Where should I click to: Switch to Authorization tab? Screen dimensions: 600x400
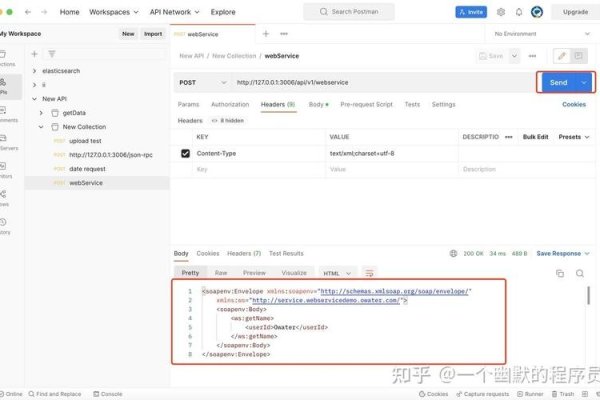pos(230,104)
